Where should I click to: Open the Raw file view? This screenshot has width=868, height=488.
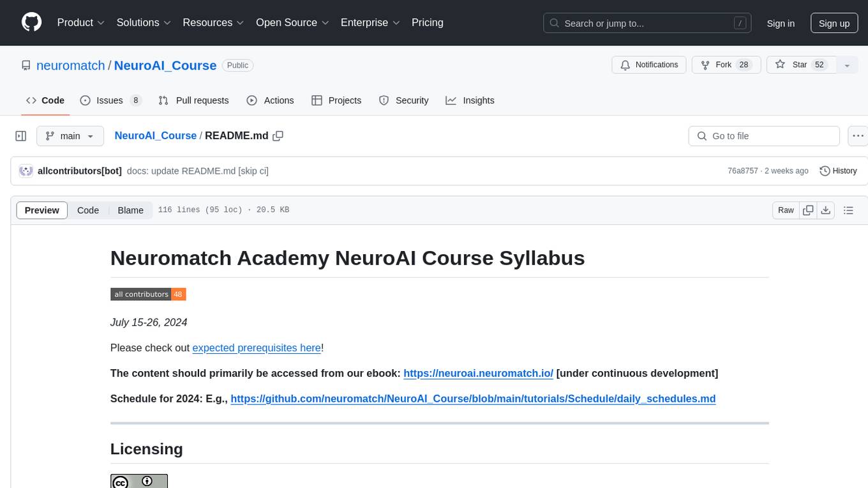pos(786,210)
